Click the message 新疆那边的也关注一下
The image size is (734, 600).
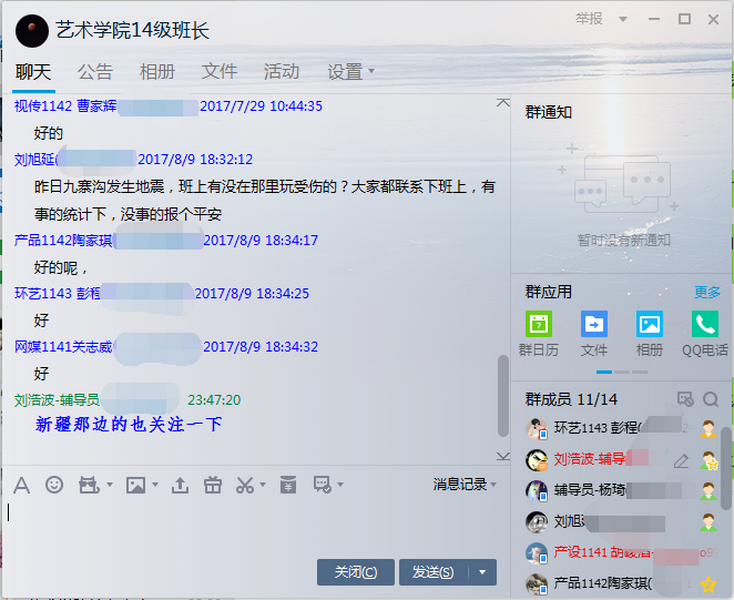128,424
